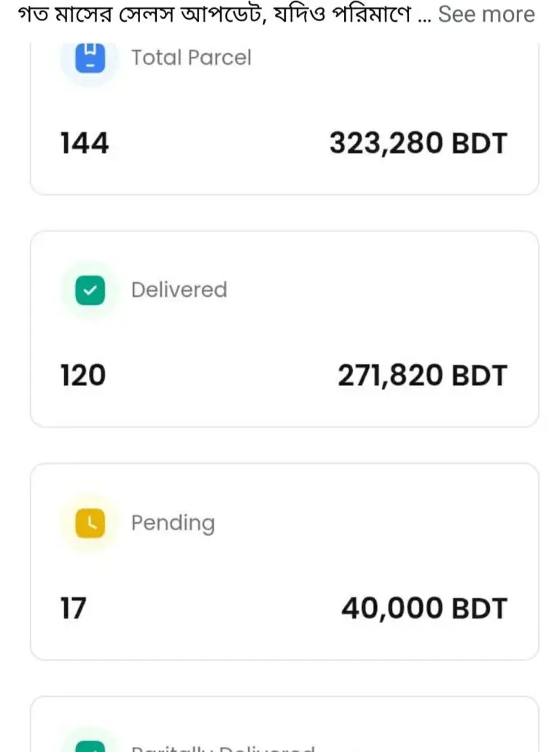Select the Total Parcel label

191,58
